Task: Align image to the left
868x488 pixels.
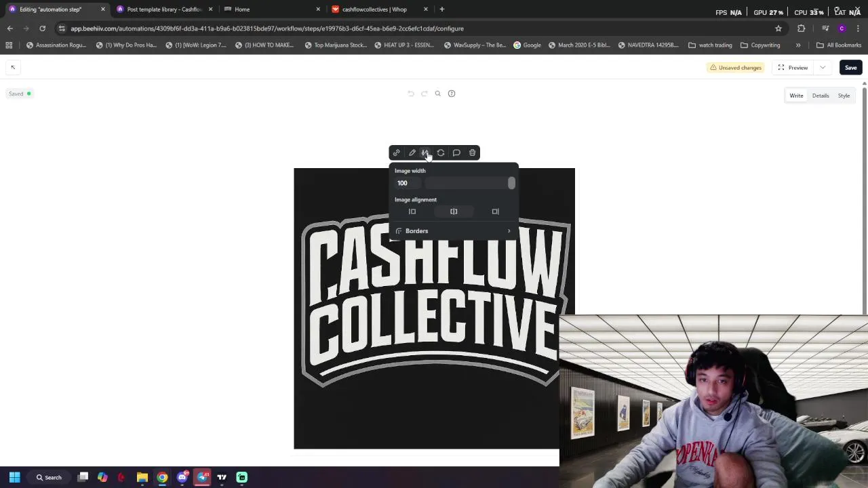Action: [x=412, y=211]
